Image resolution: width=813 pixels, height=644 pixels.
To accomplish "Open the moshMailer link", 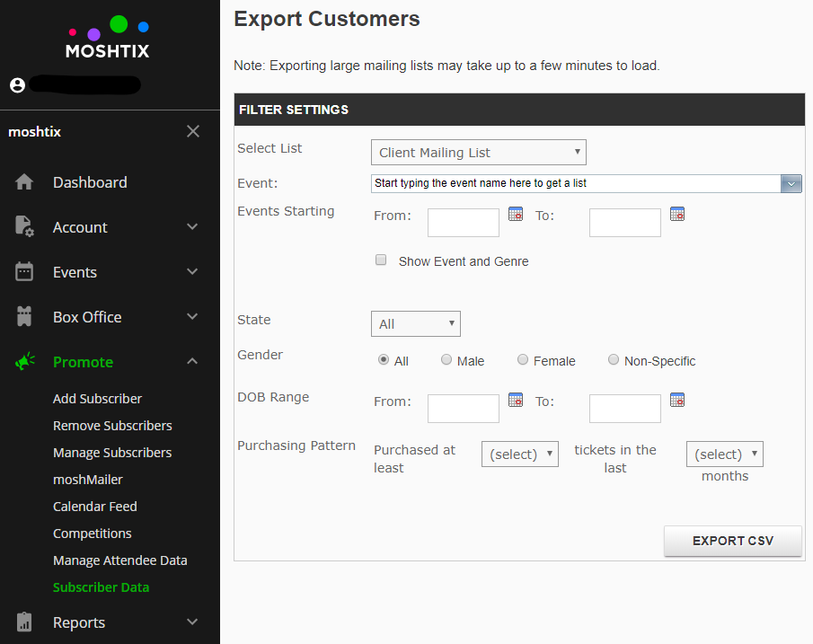I will pyautogui.click(x=88, y=480).
